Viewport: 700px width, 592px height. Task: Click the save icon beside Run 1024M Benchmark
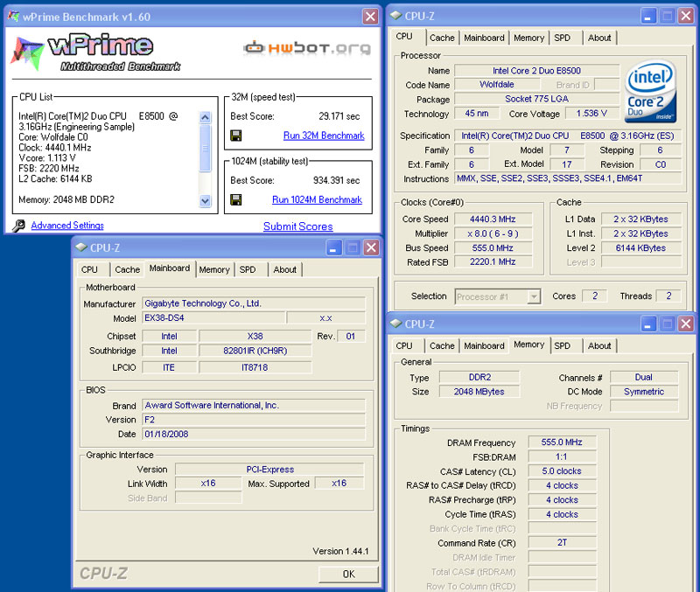[236, 199]
